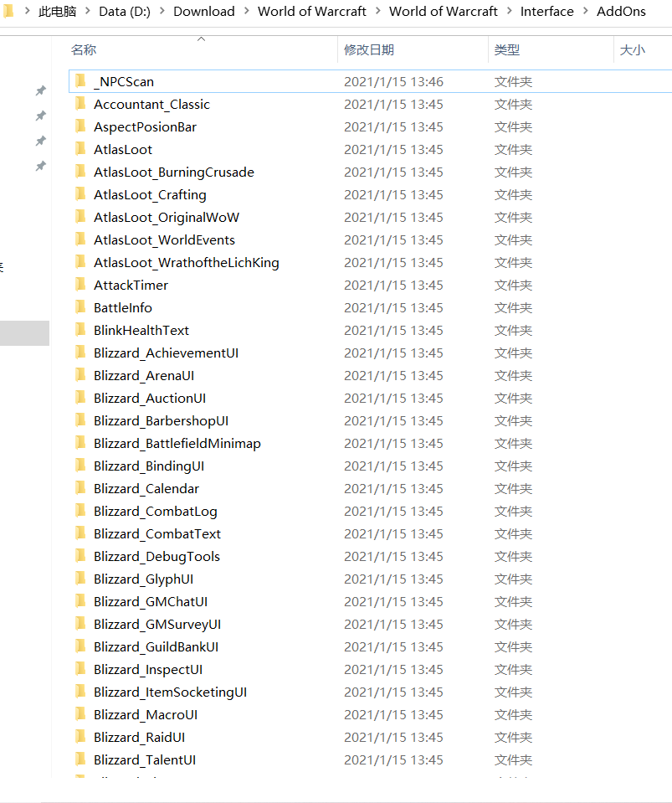672x803 pixels.
Task: Click the folder icon in the address bar
Action: pyautogui.click(x=8, y=11)
